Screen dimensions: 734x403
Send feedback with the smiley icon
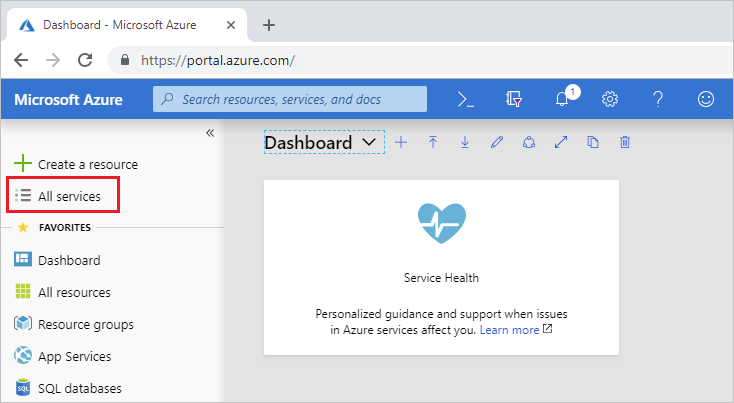coord(705,99)
